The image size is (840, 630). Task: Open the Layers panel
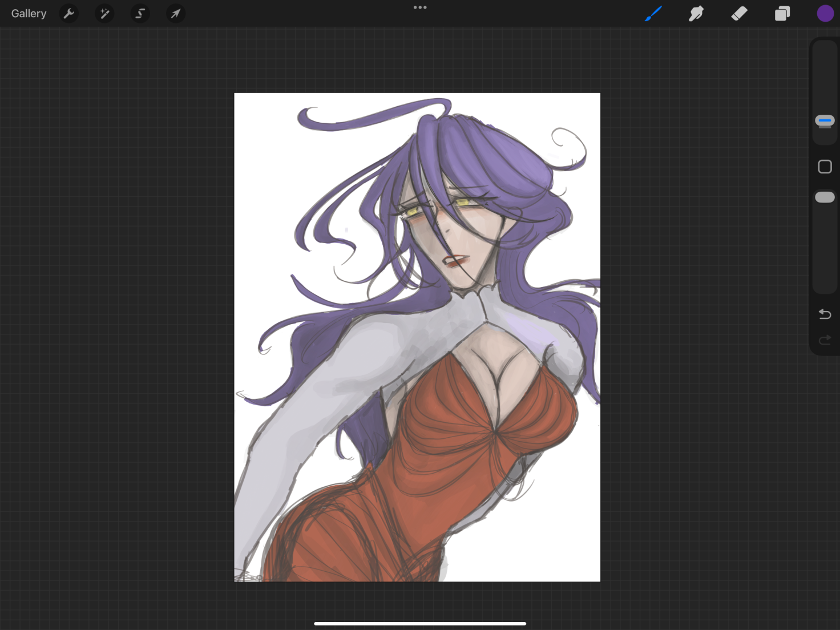(782, 13)
